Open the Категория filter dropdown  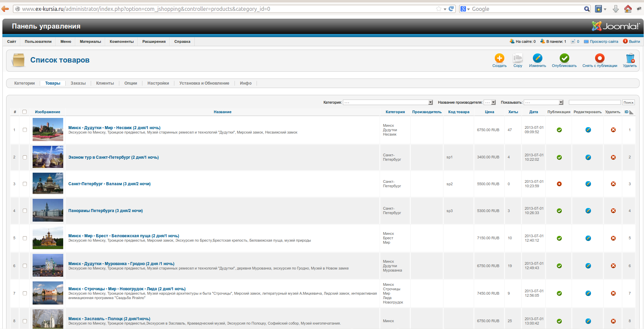tap(388, 102)
